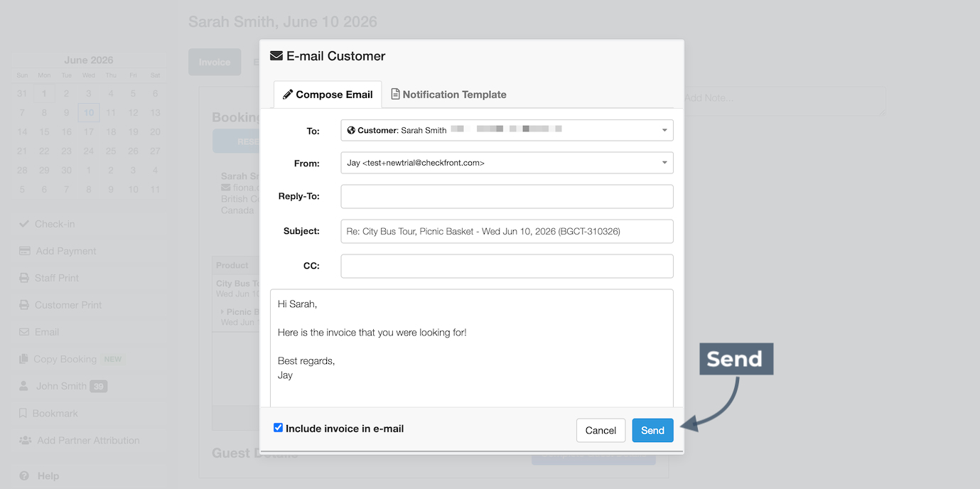
Task: Send the email to the customer
Action: [652, 430]
